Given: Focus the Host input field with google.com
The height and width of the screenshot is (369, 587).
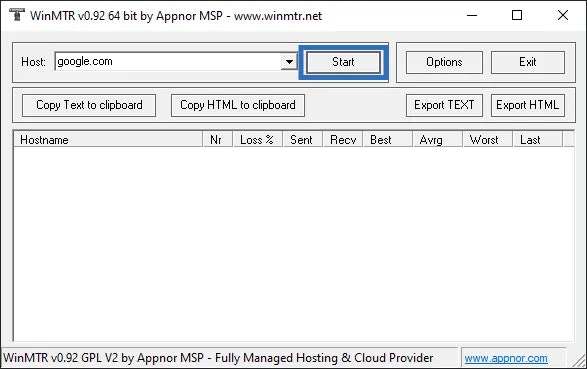Looking at the screenshot, I should tap(168, 62).
